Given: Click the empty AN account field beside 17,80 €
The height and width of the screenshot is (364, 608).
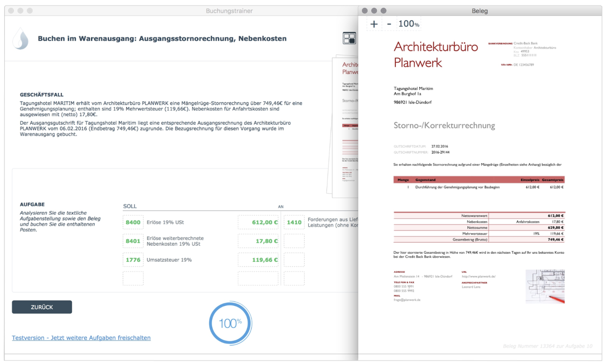Looking at the screenshot, I should [x=294, y=241].
